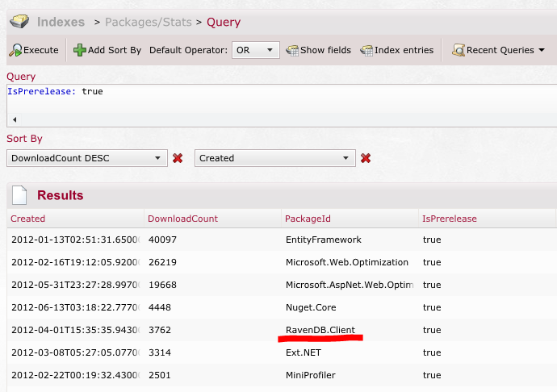The width and height of the screenshot is (557, 392).
Task: Select the EntityFramework package cell
Action: pos(323,240)
